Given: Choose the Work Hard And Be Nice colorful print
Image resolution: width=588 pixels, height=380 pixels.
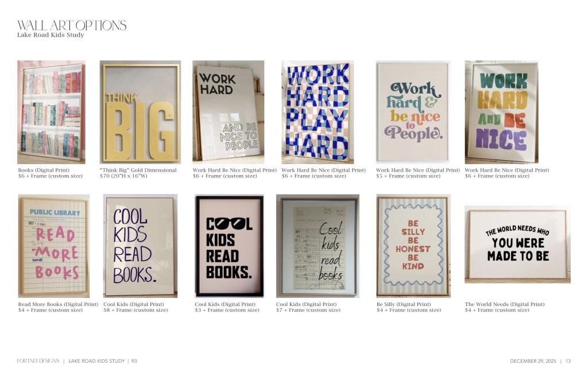Looking at the screenshot, I should tap(502, 112).
